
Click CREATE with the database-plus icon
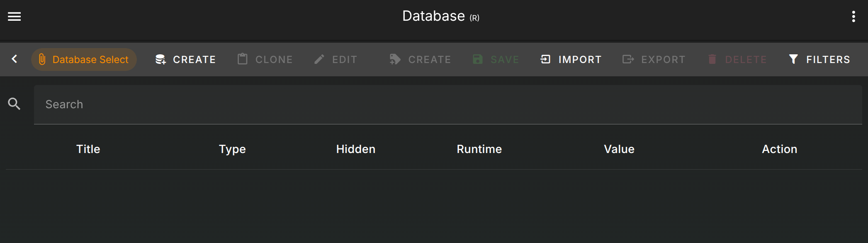coord(185,59)
